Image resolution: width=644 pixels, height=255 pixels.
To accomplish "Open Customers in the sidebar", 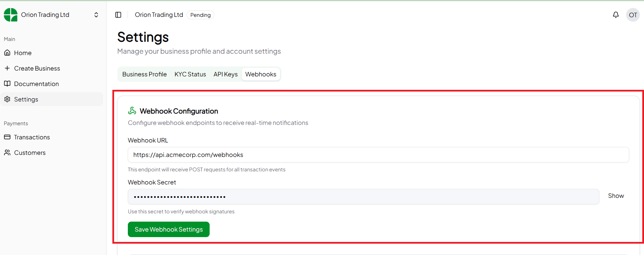I will point(52,152).
